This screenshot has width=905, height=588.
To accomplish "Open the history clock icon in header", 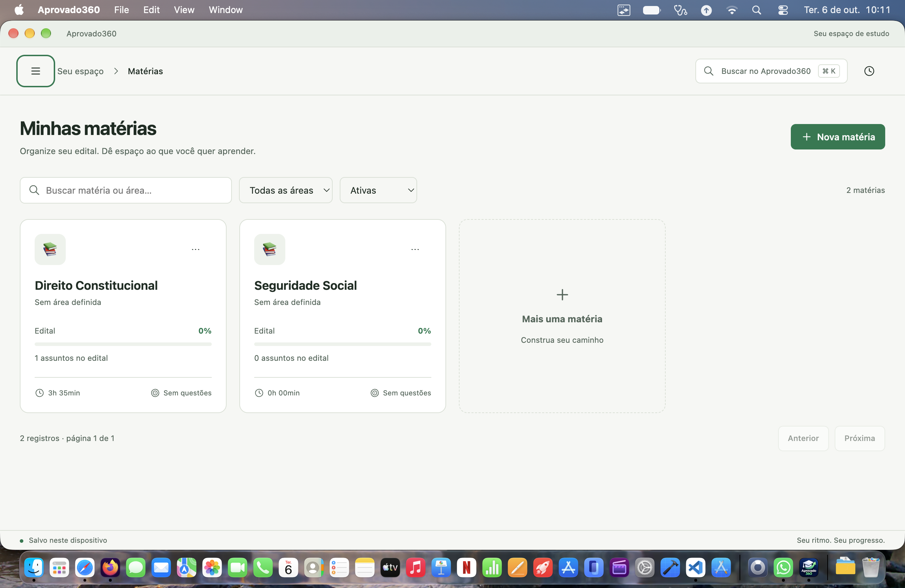I will pos(869,71).
